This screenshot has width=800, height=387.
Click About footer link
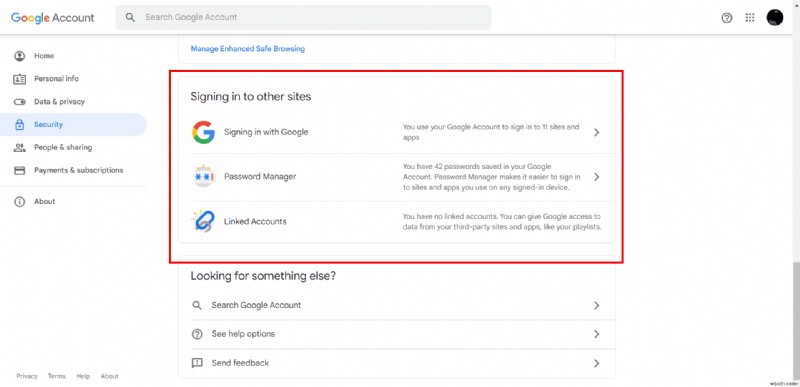(109, 376)
